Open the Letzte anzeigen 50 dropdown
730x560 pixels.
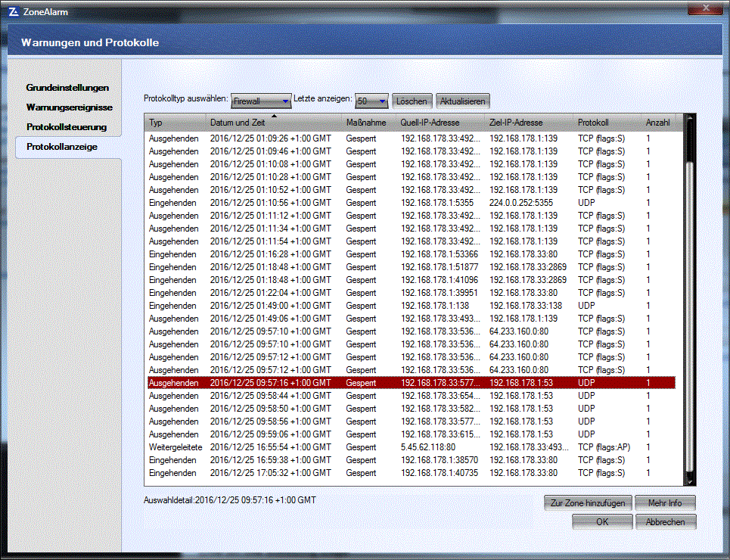371,101
